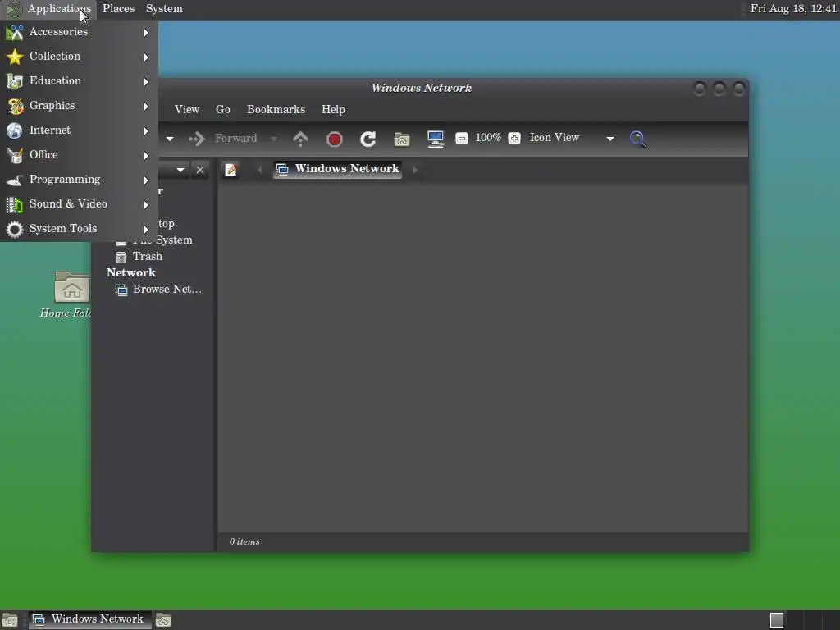Open the Help menu in file manager

[333, 109]
